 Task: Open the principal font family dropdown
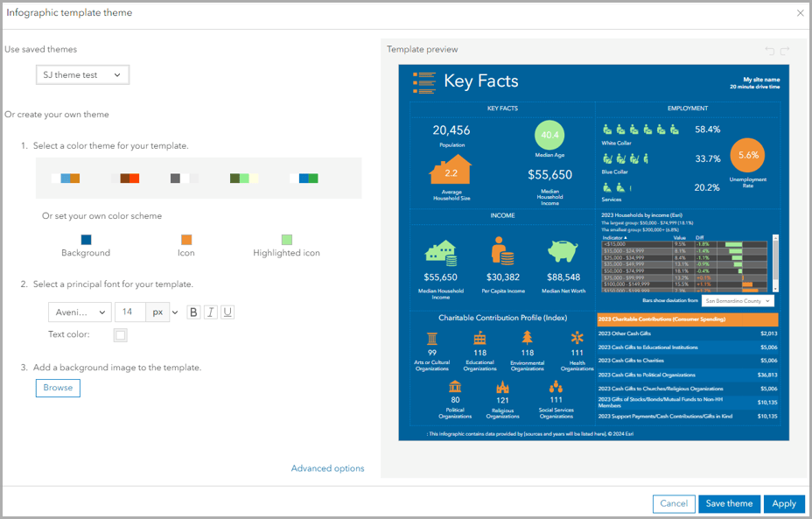(80, 311)
